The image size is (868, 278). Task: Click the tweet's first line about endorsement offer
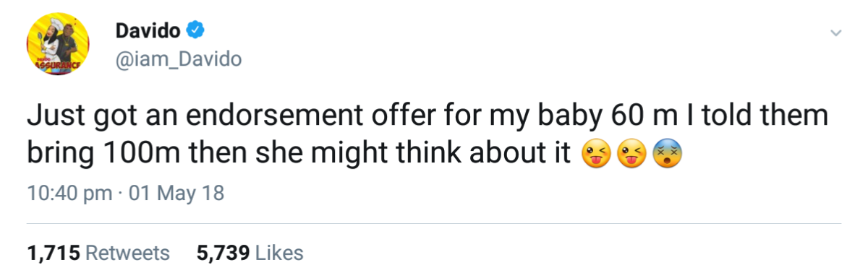tap(427, 118)
